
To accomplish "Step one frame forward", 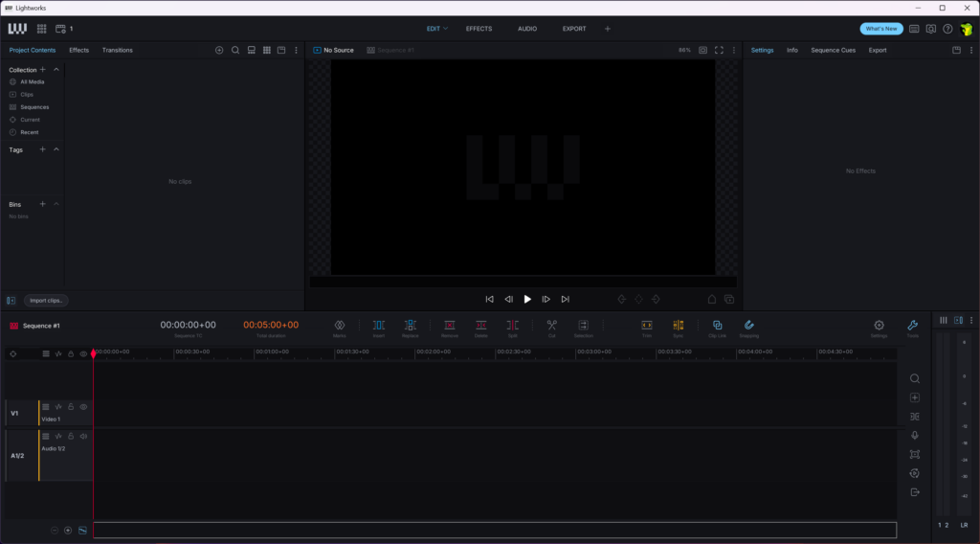I will 546,300.
